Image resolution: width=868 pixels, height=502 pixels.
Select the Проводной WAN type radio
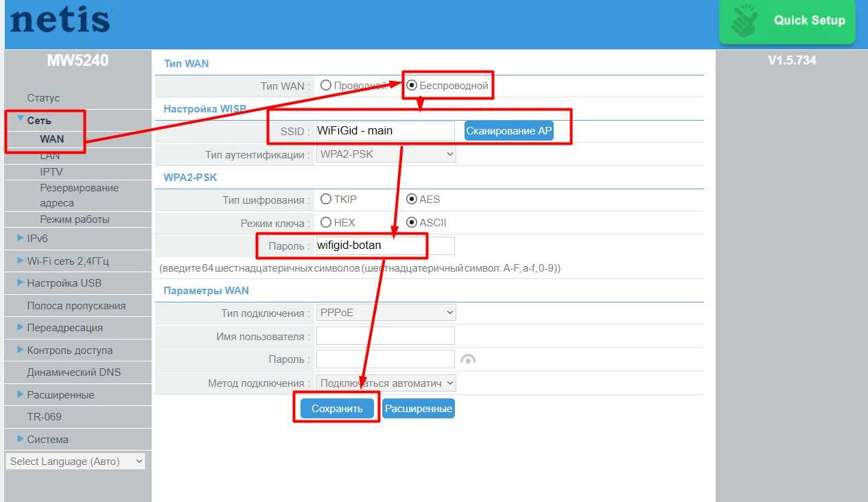[326, 86]
